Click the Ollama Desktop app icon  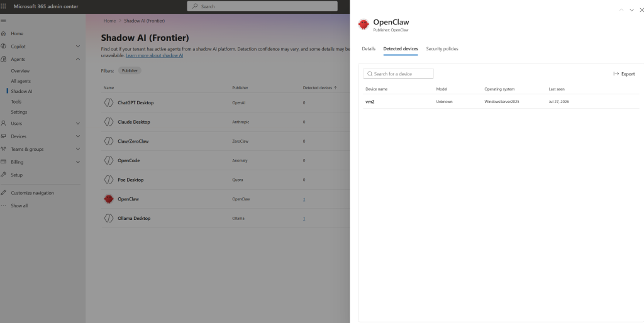point(108,218)
